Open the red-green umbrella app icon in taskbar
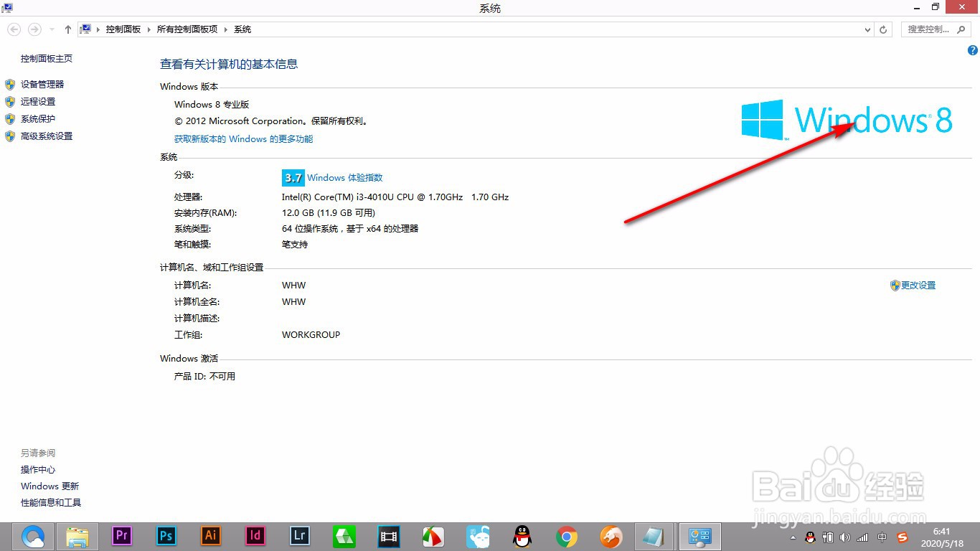The image size is (980, 551). [x=433, y=536]
